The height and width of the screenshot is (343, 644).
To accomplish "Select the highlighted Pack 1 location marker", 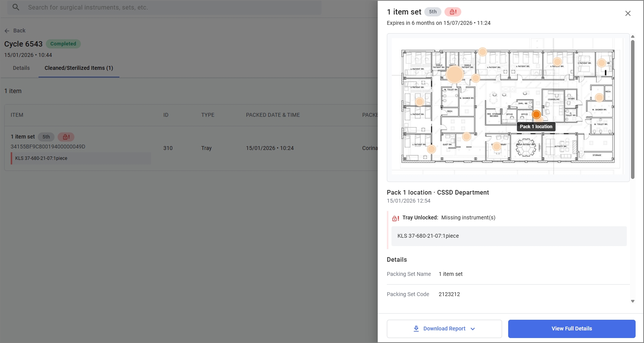I will point(536,114).
